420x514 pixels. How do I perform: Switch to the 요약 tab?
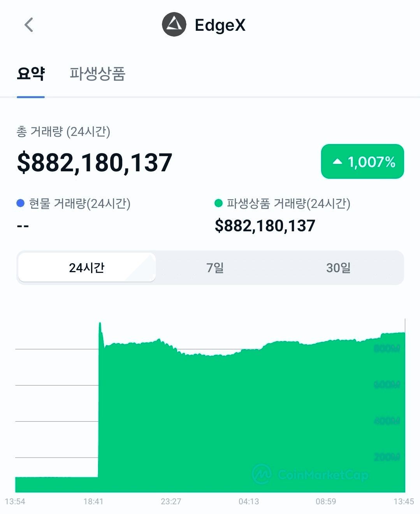click(x=31, y=73)
